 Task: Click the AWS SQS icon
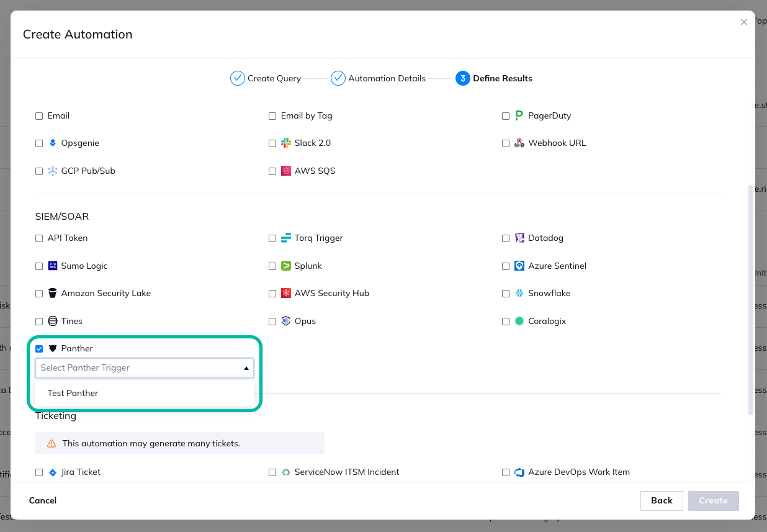pos(285,171)
